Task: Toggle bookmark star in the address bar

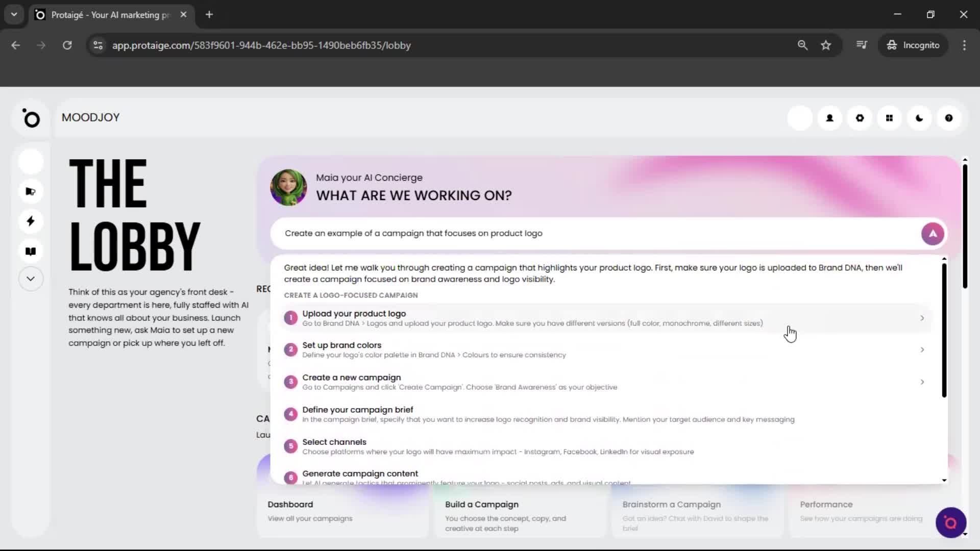Action: pos(826,45)
